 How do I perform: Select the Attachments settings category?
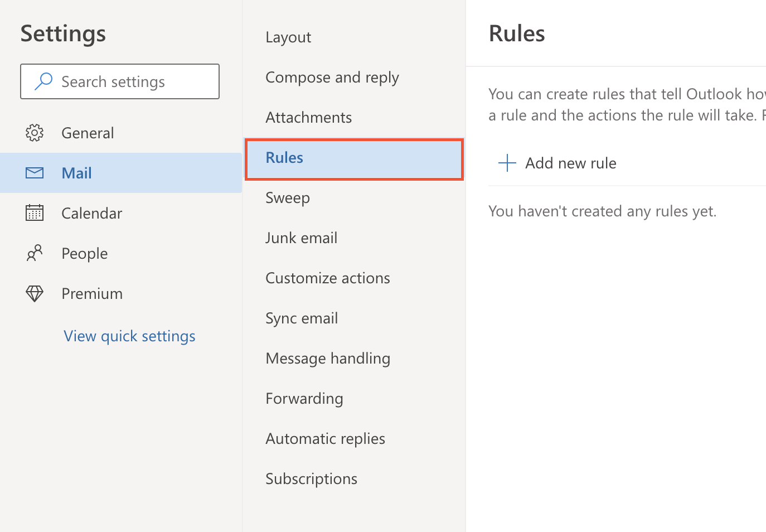click(309, 117)
